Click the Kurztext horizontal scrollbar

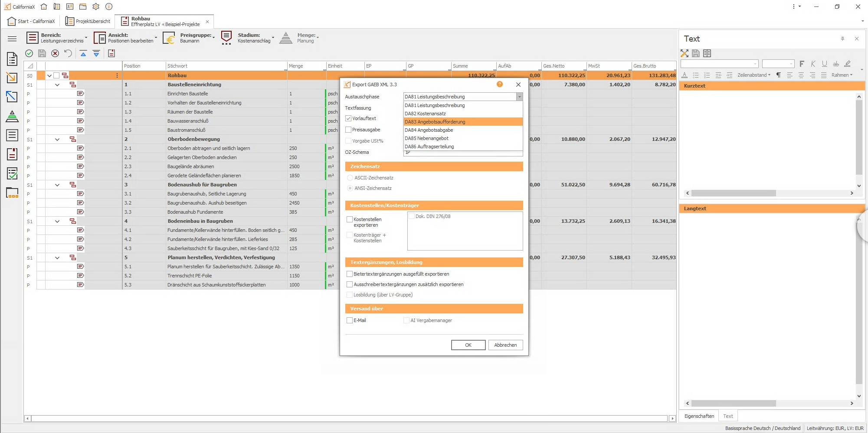click(x=733, y=193)
